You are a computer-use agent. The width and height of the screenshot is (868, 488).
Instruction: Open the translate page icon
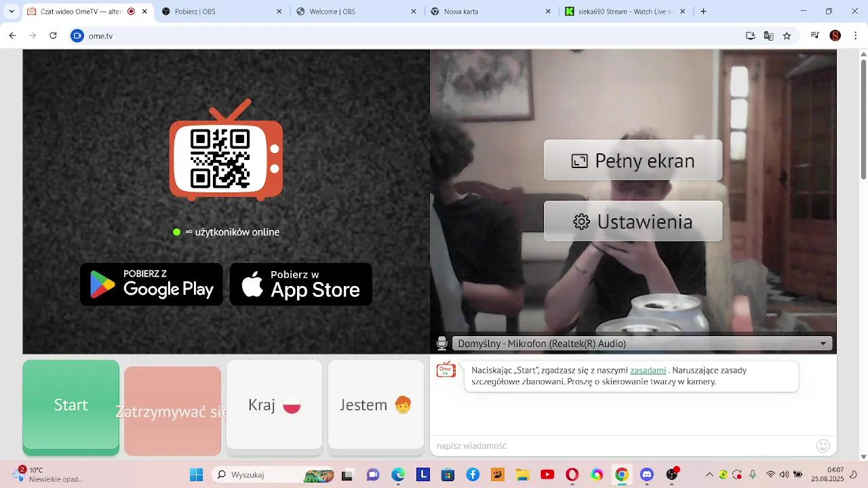click(768, 36)
